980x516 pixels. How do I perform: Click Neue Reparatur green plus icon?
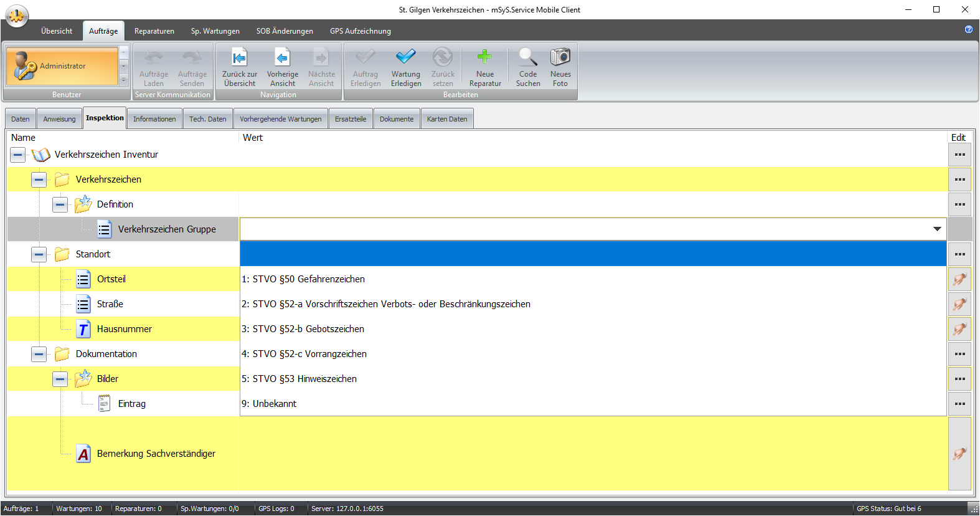[x=484, y=57]
